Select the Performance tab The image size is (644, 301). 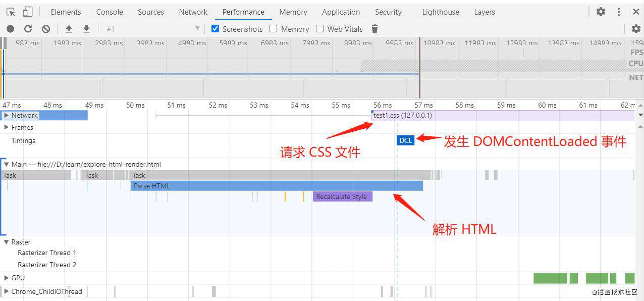(x=243, y=12)
